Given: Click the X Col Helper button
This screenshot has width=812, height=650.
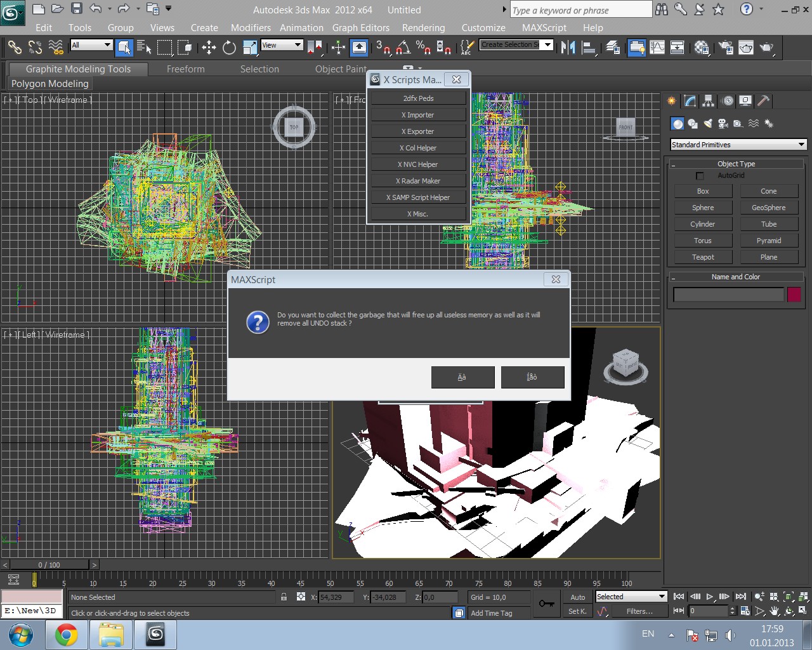Looking at the screenshot, I should pyautogui.click(x=418, y=148).
